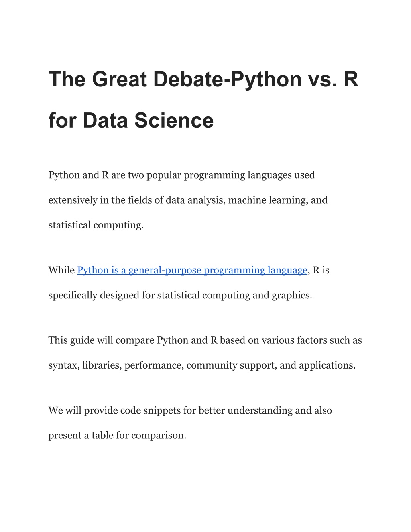Click the line 'We will provide code snippets'
411x532 pixels.
coord(190,410)
